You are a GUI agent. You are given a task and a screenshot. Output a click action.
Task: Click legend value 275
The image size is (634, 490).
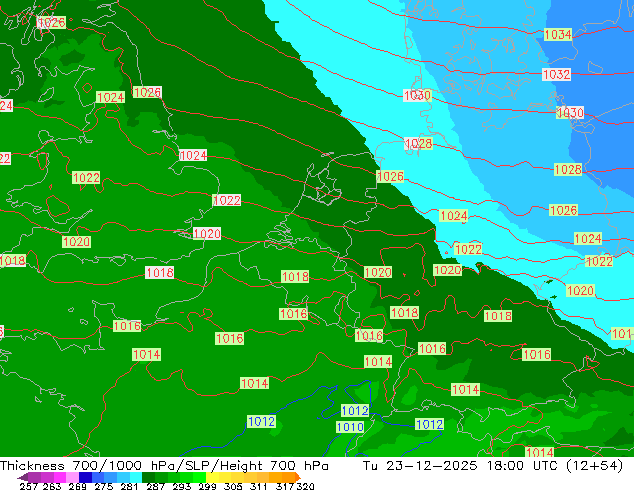(104, 486)
